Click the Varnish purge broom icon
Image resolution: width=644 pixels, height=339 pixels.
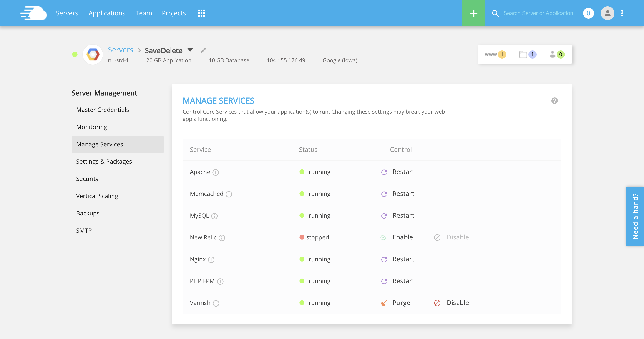pyautogui.click(x=384, y=303)
